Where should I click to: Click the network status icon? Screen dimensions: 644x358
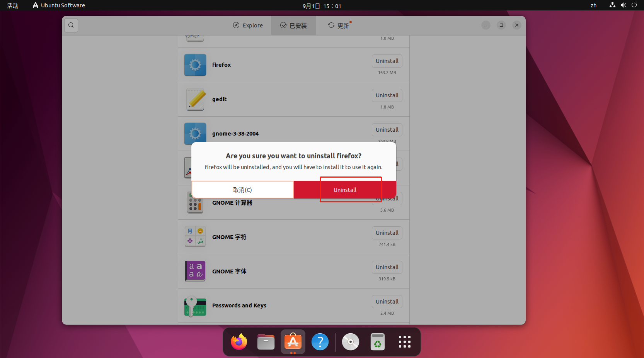tap(612, 5)
